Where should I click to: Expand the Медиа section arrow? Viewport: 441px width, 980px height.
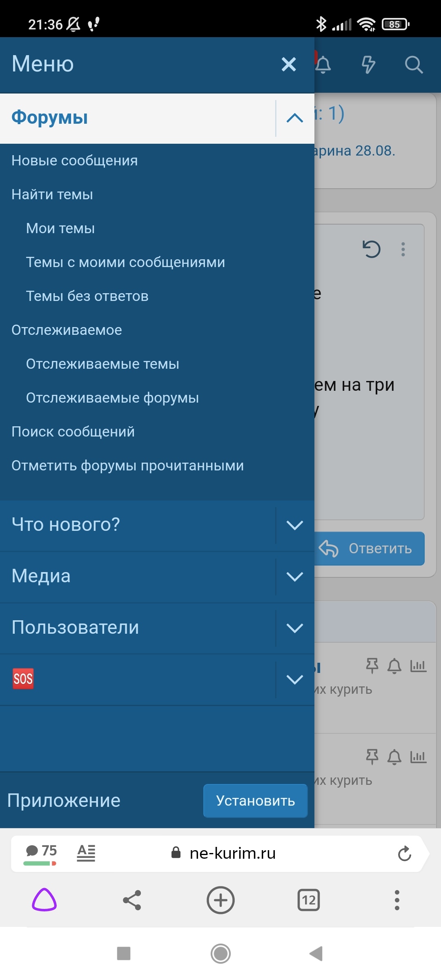click(x=295, y=577)
